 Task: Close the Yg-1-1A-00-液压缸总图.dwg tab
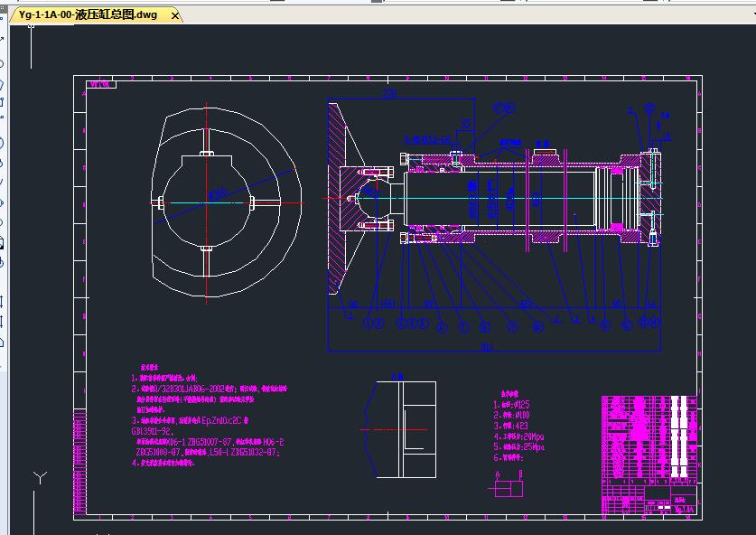click(x=175, y=16)
